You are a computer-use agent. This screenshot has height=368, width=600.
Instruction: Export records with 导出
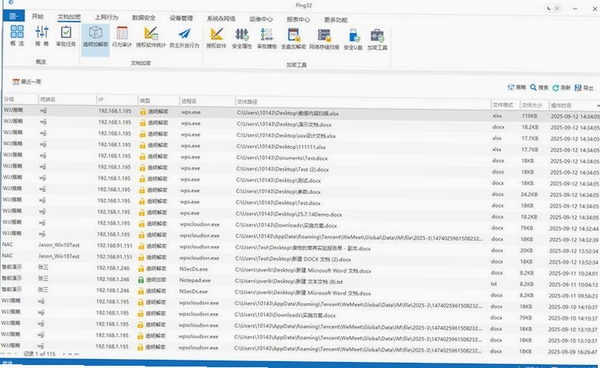pyautogui.click(x=584, y=88)
